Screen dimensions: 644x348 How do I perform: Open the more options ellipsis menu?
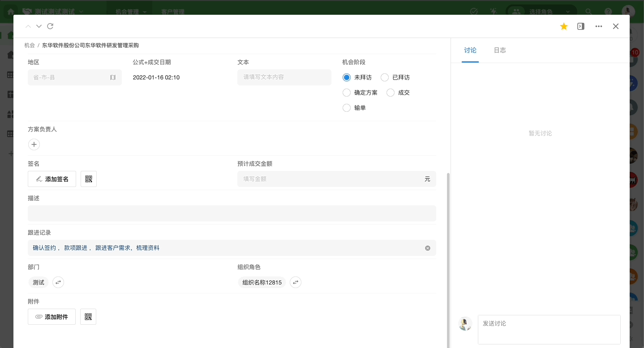pyautogui.click(x=599, y=26)
